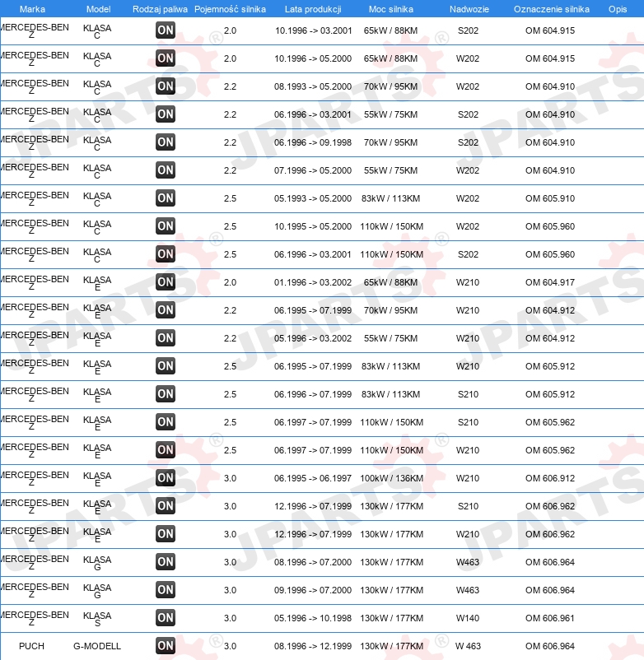Select the date range 06.1996 -> 09.1998
The height and width of the screenshot is (660, 644).
pos(313,142)
